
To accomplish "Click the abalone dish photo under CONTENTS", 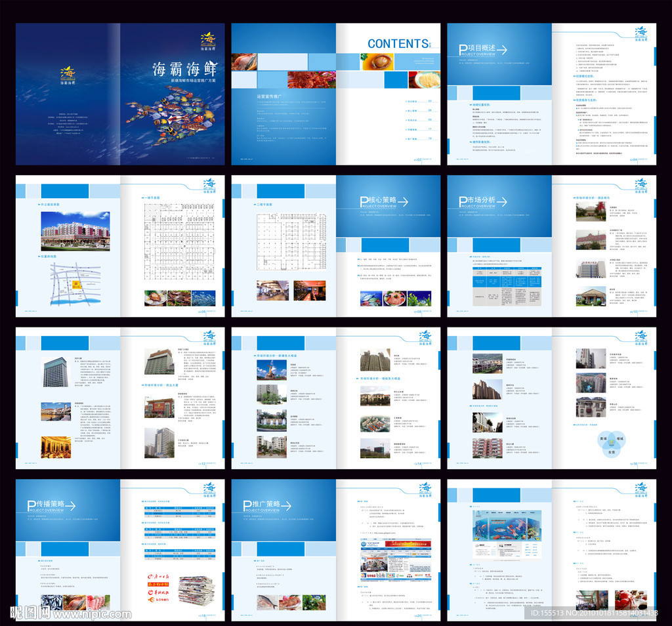I will tap(377, 62).
